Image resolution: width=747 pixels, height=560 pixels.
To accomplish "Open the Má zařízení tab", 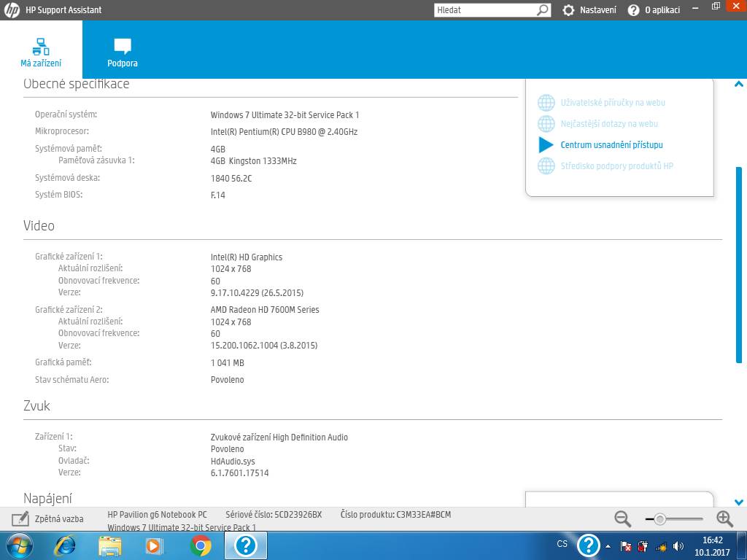I will tap(41, 50).
